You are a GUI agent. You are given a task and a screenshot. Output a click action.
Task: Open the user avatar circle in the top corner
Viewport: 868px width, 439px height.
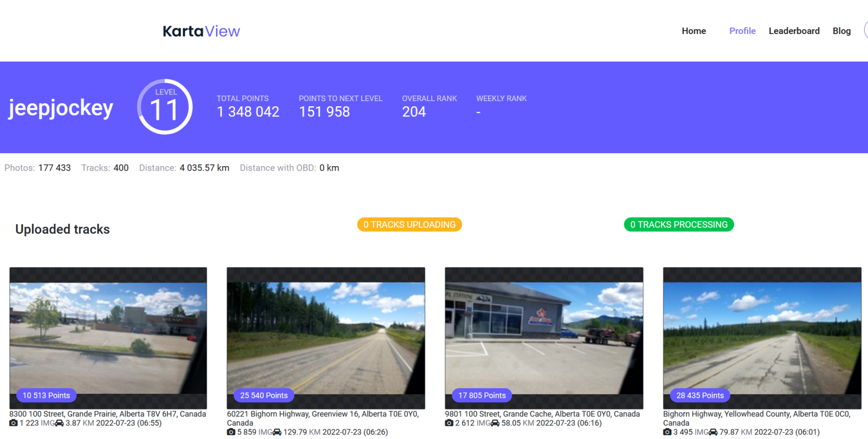866,30
